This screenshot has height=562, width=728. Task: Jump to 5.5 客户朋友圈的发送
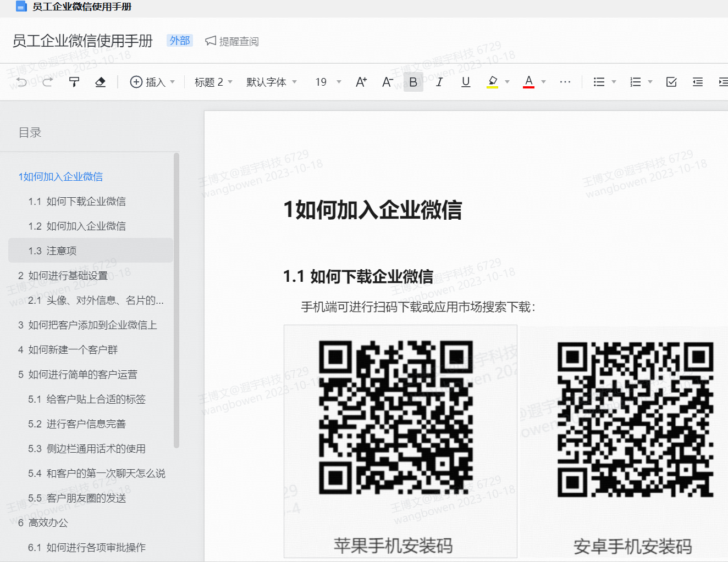point(77,498)
